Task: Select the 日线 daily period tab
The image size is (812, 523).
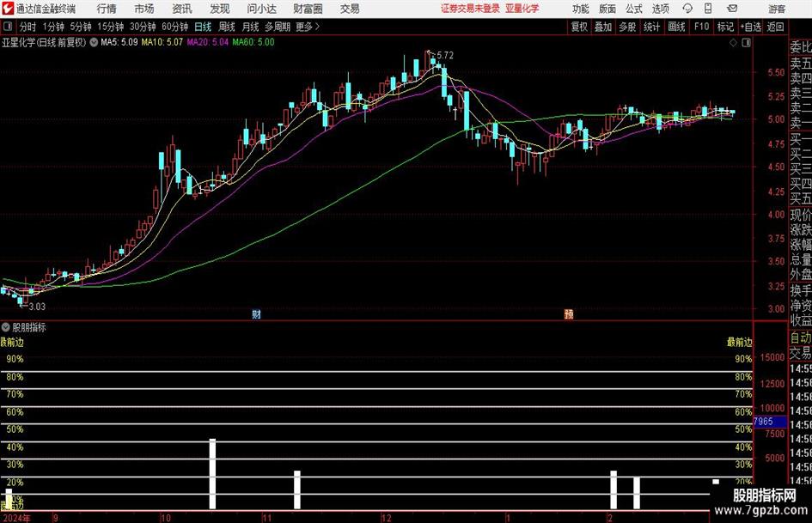Action: 203,27
